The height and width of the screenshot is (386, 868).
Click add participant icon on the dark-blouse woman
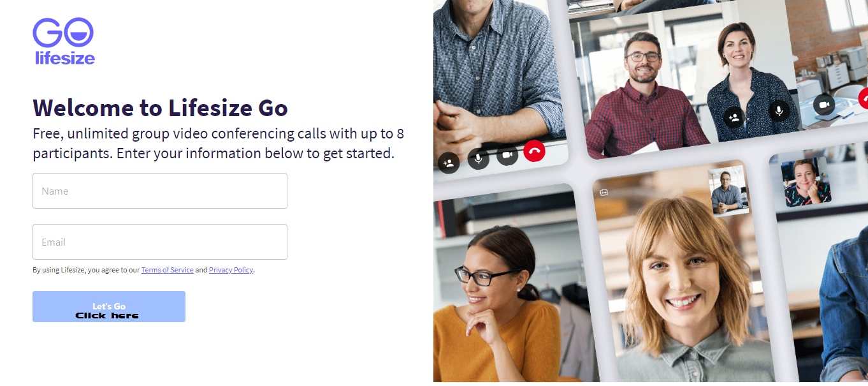point(734,117)
